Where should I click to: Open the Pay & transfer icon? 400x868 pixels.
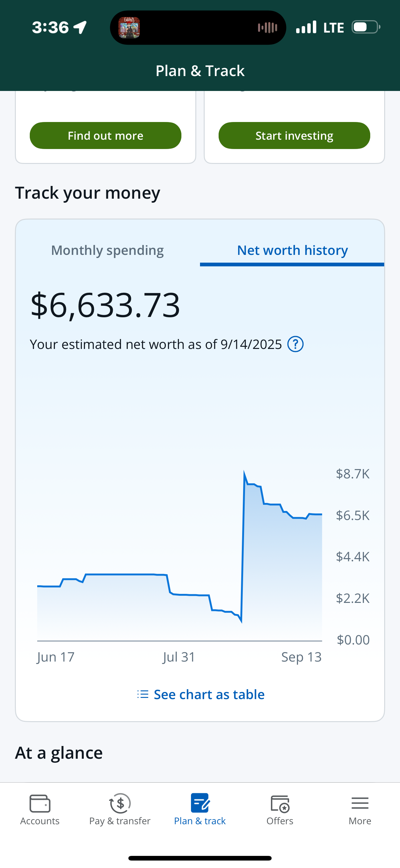(x=120, y=803)
